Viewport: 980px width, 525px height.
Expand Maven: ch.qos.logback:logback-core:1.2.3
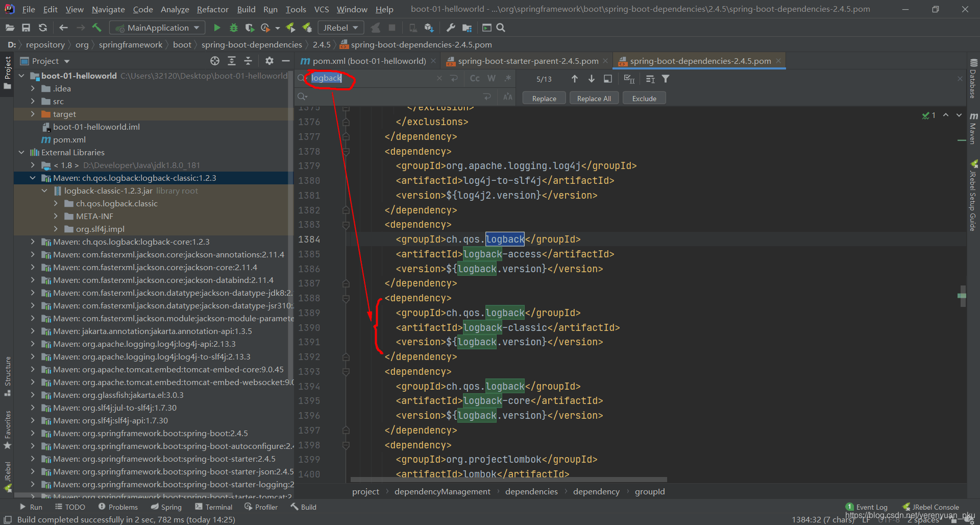(33, 242)
